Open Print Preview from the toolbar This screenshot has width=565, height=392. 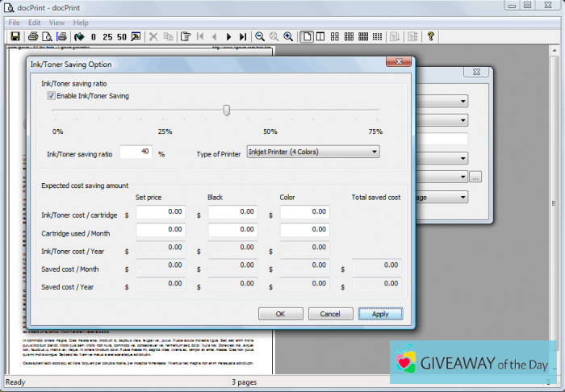48,36
